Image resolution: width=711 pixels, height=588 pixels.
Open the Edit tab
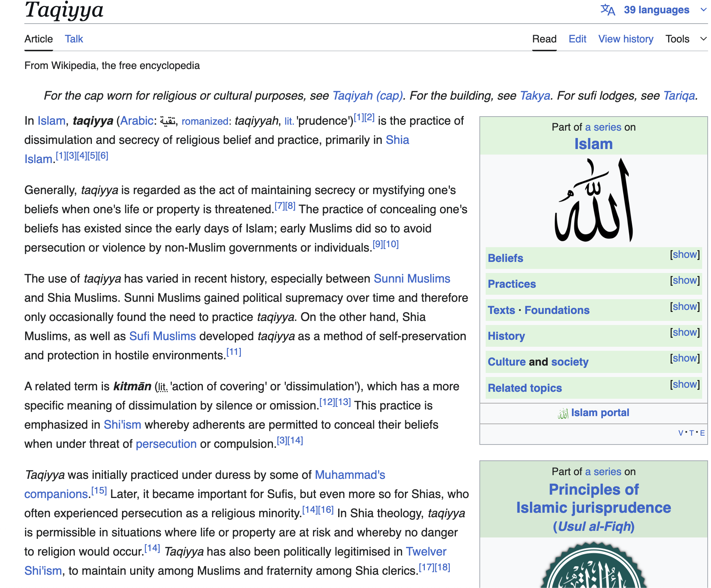coord(578,39)
